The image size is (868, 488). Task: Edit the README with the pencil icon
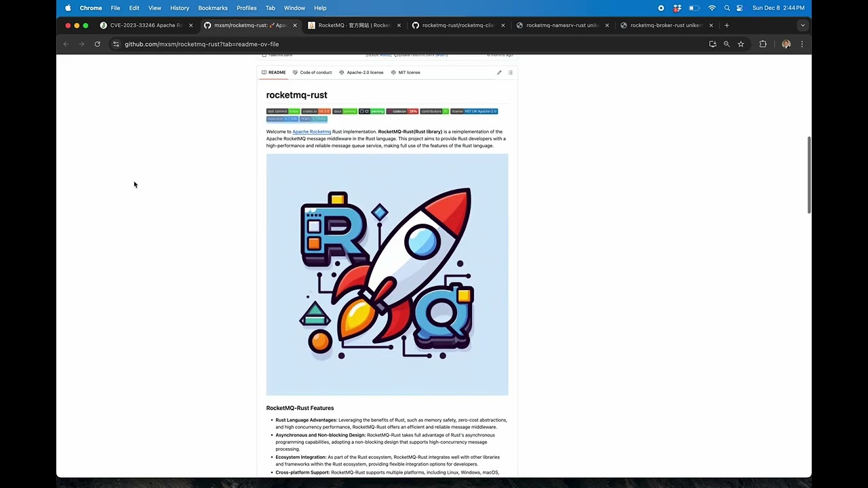[x=499, y=73]
